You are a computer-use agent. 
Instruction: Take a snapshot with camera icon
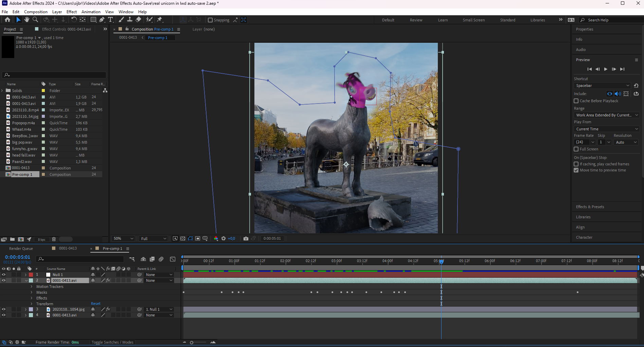click(x=246, y=239)
